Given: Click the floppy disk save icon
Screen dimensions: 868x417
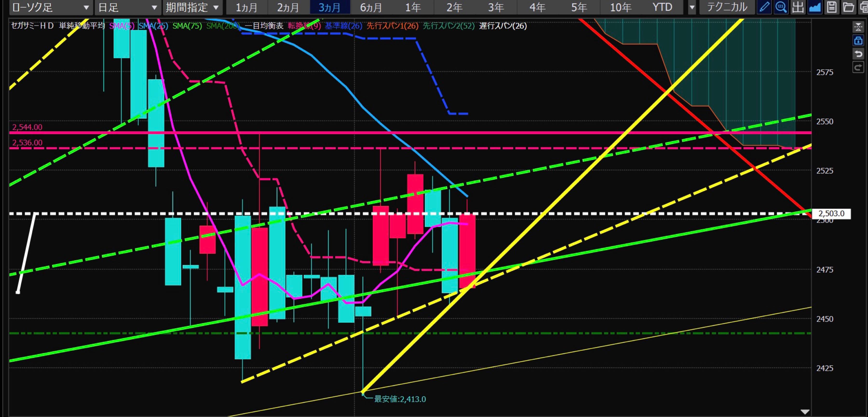Looking at the screenshot, I should pyautogui.click(x=831, y=7).
